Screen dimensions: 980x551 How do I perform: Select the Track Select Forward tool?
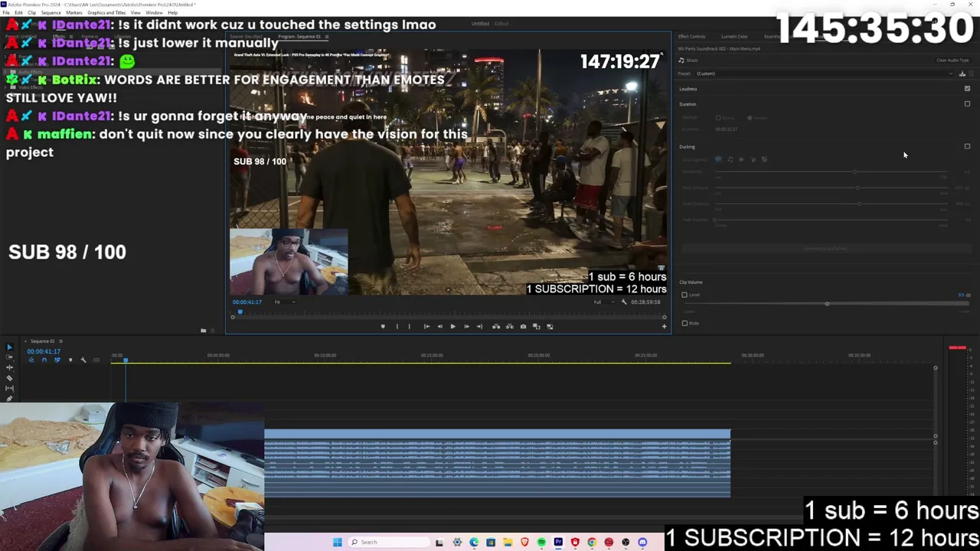coord(9,358)
